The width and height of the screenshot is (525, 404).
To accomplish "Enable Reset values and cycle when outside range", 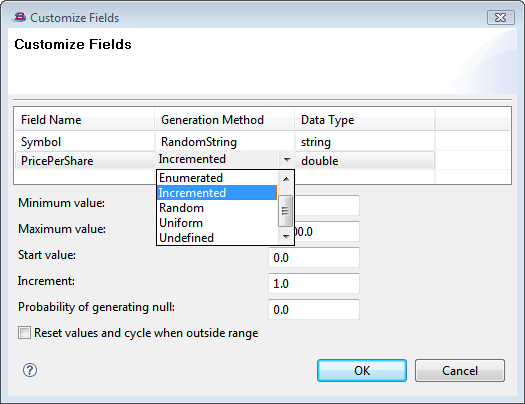I will coord(24,333).
